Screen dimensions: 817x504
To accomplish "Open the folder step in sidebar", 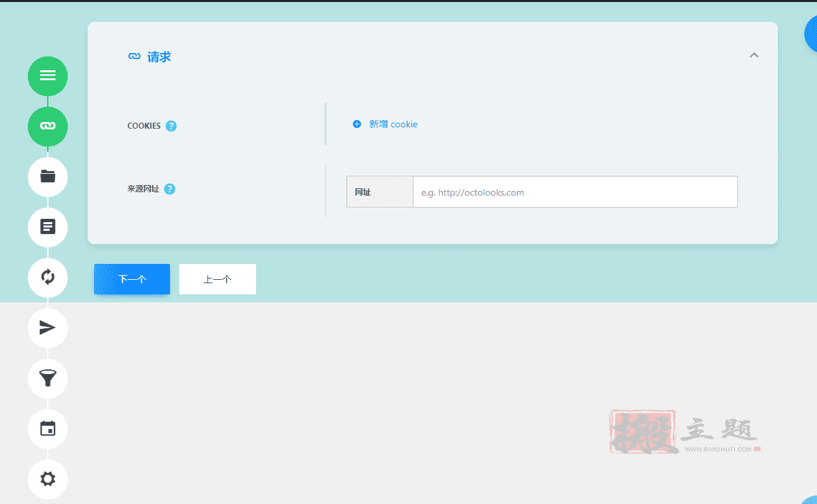I will 48,176.
